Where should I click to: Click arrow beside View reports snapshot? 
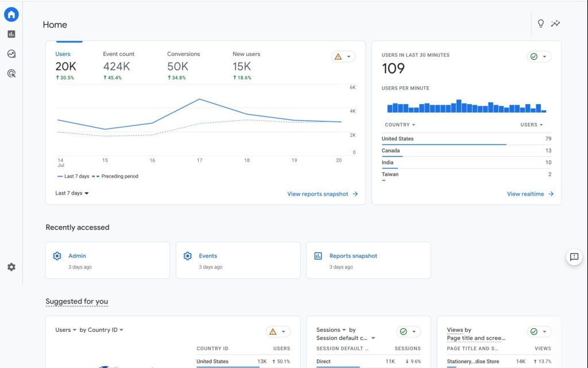[x=355, y=194]
